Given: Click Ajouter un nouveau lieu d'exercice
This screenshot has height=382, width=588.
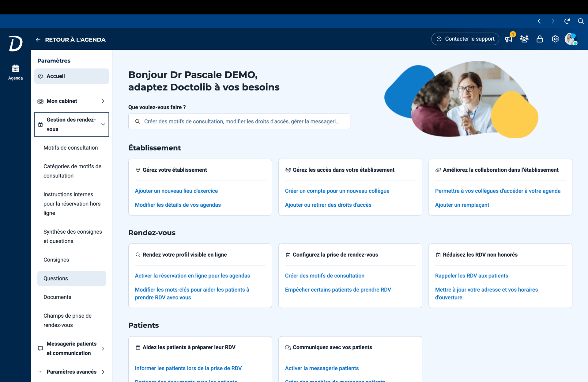Looking at the screenshot, I should (x=176, y=191).
